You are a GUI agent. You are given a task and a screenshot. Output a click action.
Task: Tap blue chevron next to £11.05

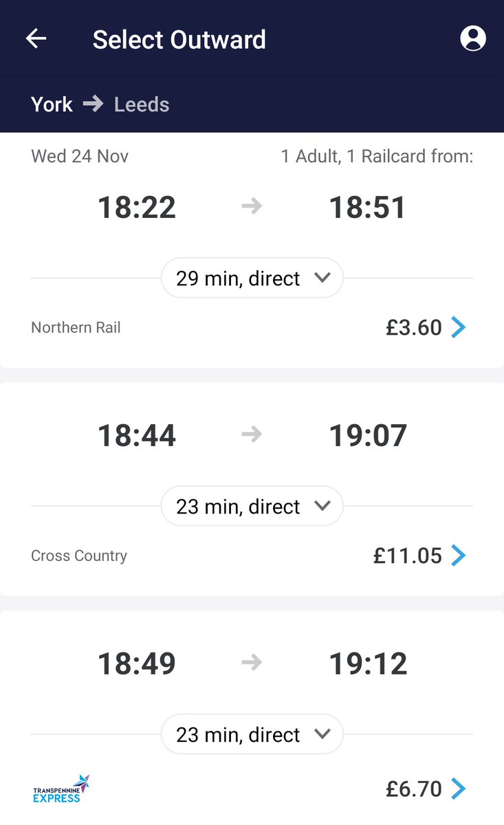coord(459,555)
